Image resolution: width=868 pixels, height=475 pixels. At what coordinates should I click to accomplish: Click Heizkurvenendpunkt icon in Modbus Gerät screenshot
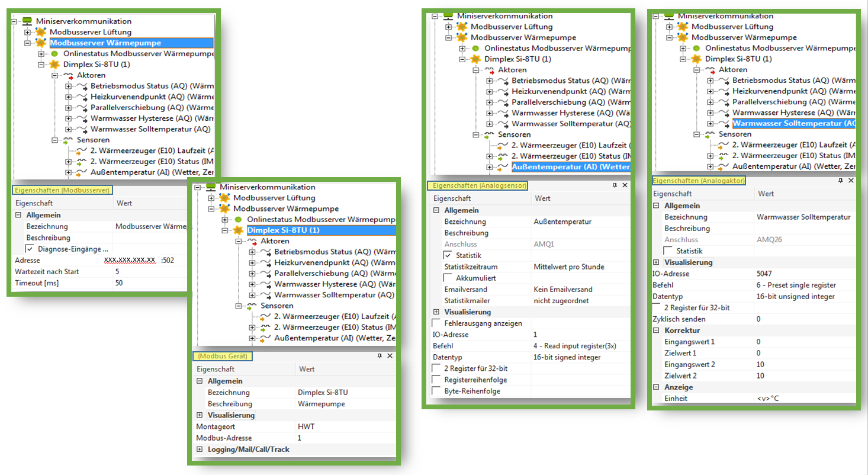pyautogui.click(x=266, y=262)
